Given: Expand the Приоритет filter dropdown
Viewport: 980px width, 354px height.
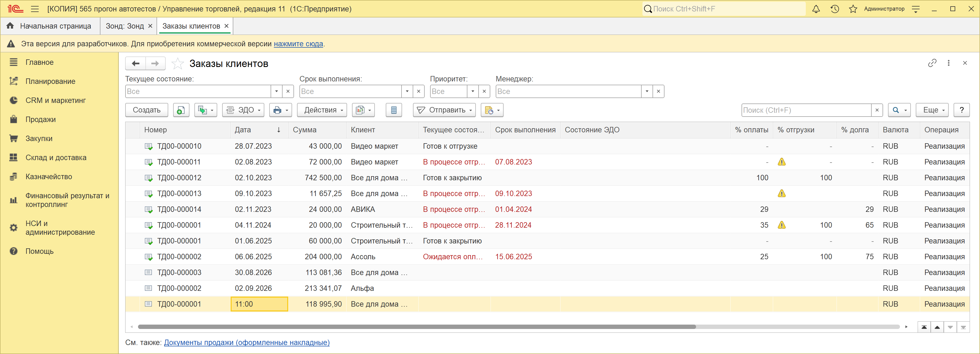Looking at the screenshot, I should coord(473,91).
